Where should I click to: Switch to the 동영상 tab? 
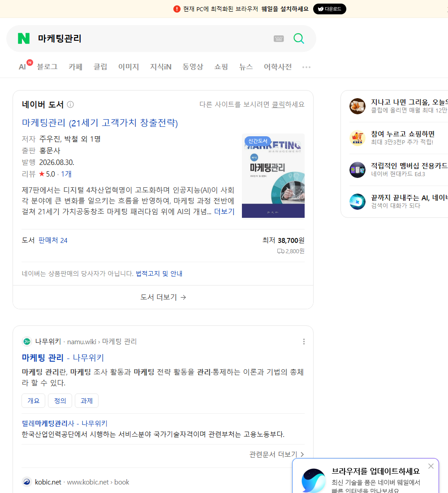(193, 67)
